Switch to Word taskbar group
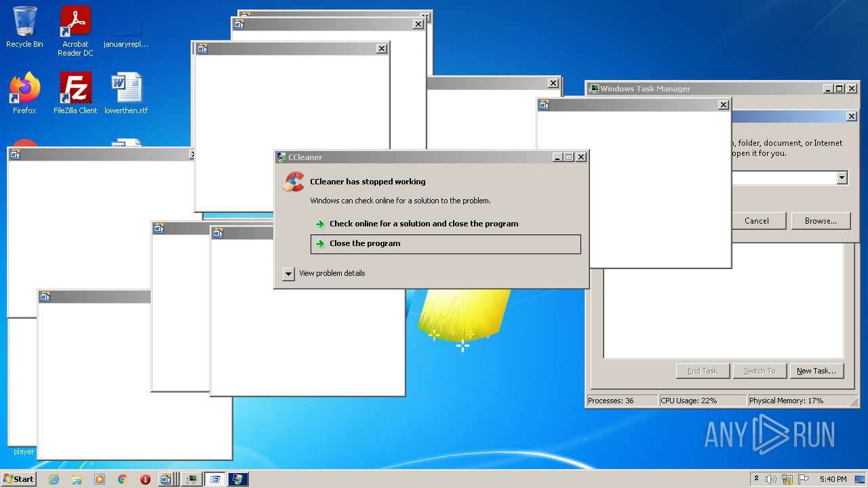Image resolution: width=868 pixels, height=488 pixels. [168, 479]
